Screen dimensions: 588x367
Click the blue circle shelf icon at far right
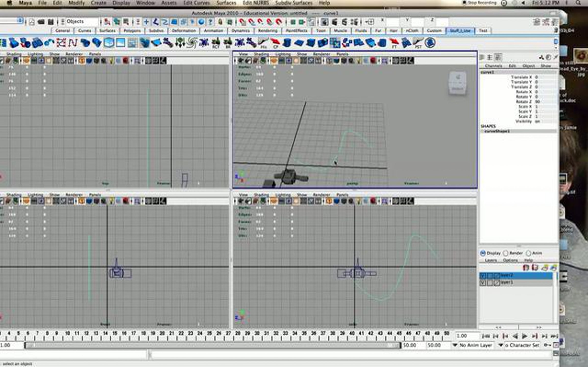(x=429, y=43)
